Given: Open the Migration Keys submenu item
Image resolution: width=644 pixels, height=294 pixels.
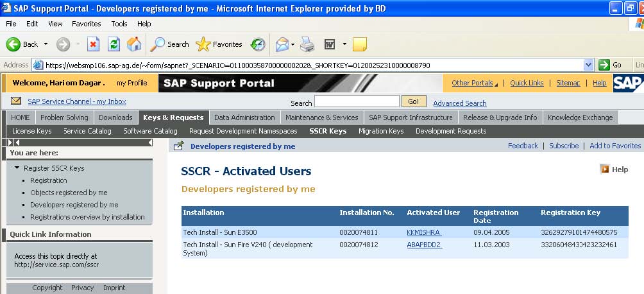Looking at the screenshot, I should pyautogui.click(x=381, y=131).
